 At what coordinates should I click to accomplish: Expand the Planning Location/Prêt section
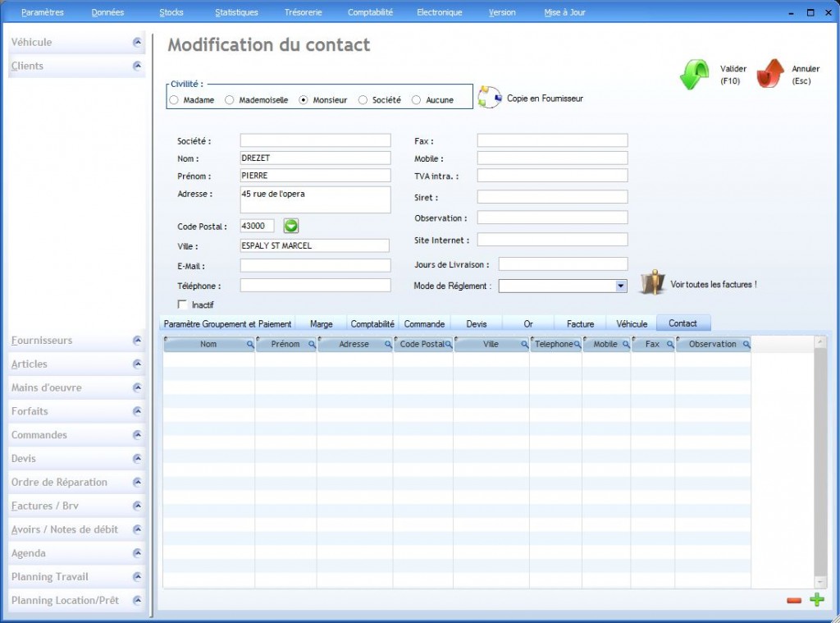137,600
